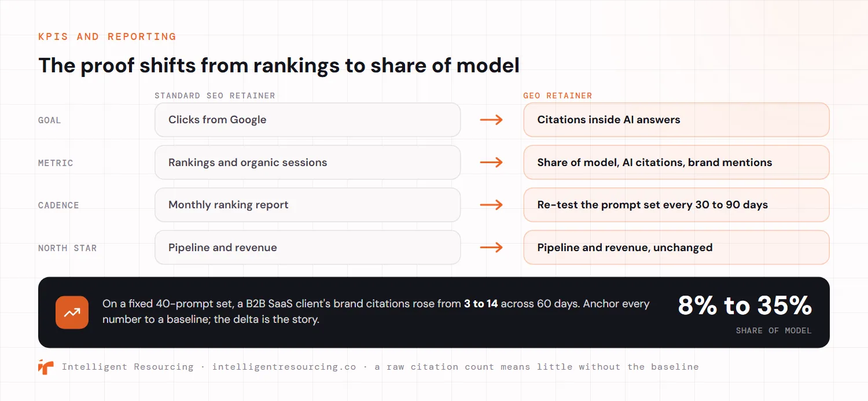Click the 'Intelligent Resourcing' footer name
This screenshot has height=401, width=868.
pos(128,367)
